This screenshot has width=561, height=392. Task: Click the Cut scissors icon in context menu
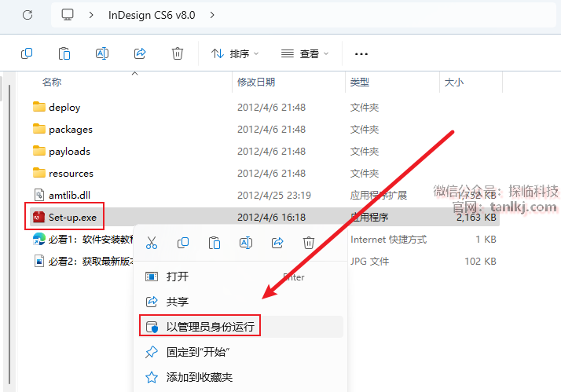click(x=152, y=243)
